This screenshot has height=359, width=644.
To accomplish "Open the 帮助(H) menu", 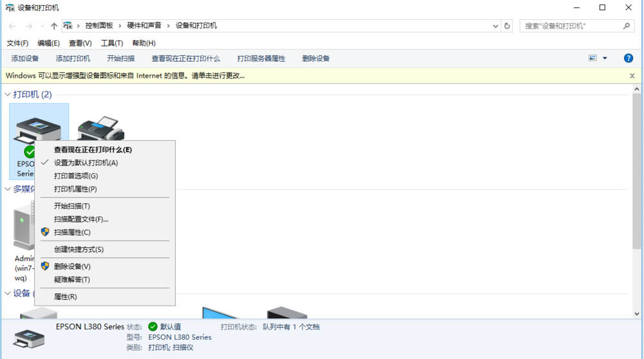I will pyautogui.click(x=144, y=43).
